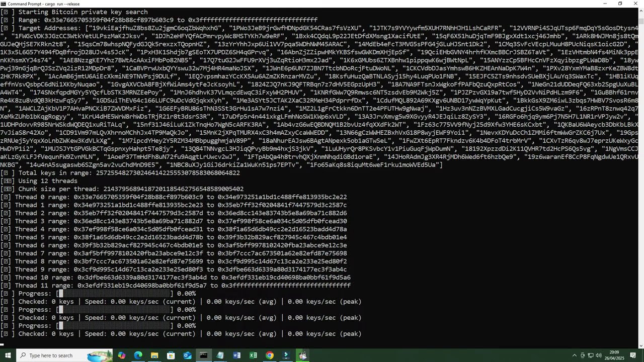The image size is (644, 362).
Task: Click the 'Thread 1 range' line
Action: click(x=174, y=205)
